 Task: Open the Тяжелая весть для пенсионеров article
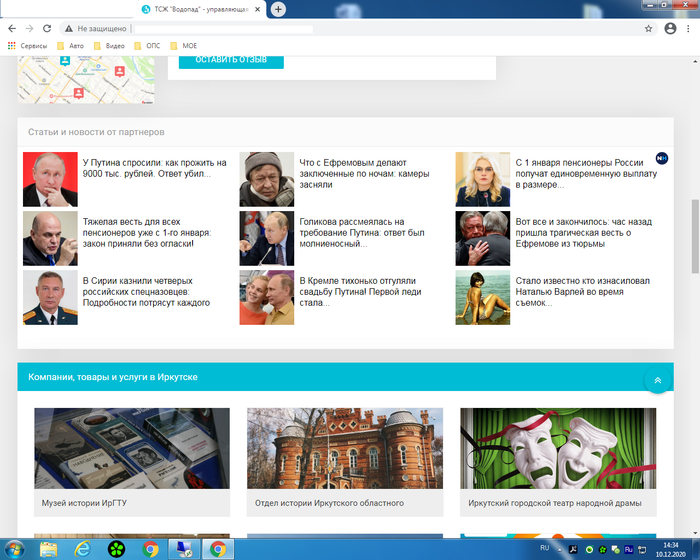[x=147, y=233]
